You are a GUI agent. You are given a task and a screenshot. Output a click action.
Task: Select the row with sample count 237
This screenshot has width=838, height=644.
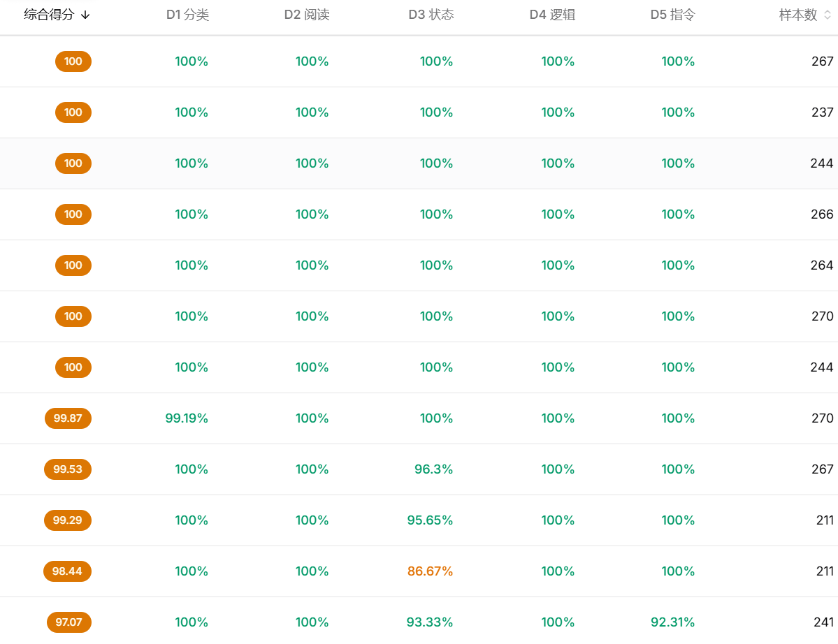419,112
